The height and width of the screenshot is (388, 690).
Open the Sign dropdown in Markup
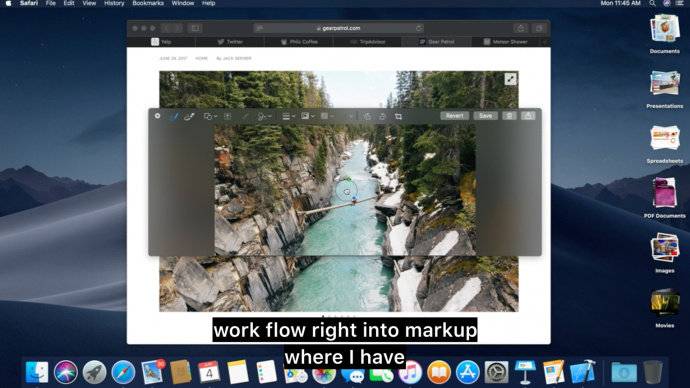click(x=264, y=116)
